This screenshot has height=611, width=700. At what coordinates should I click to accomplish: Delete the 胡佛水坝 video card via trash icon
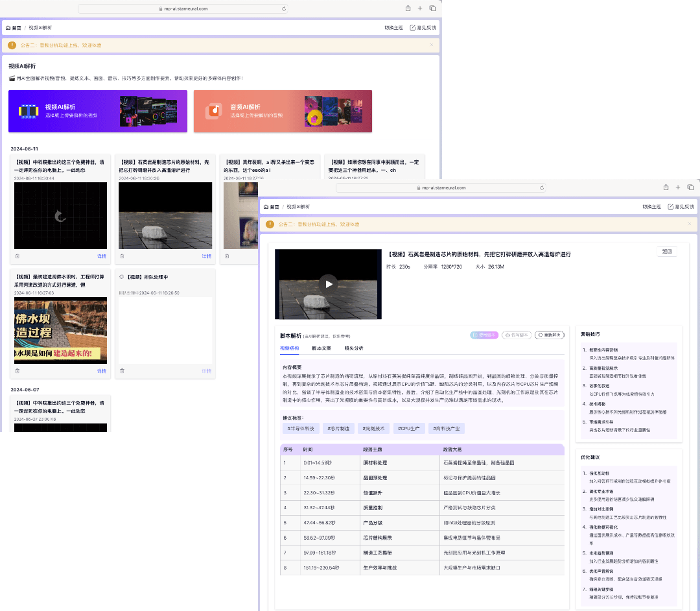pos(17,371)
